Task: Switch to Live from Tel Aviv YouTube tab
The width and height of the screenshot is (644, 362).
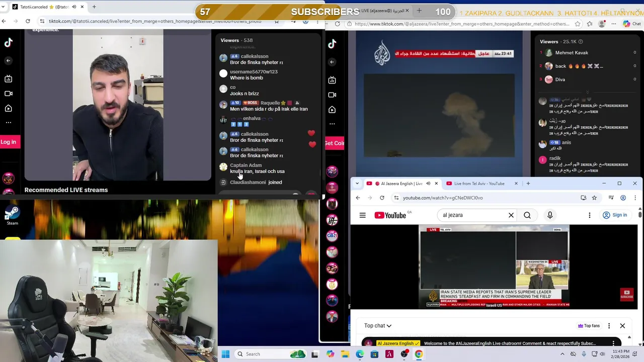Action: (x=481, y=184)
